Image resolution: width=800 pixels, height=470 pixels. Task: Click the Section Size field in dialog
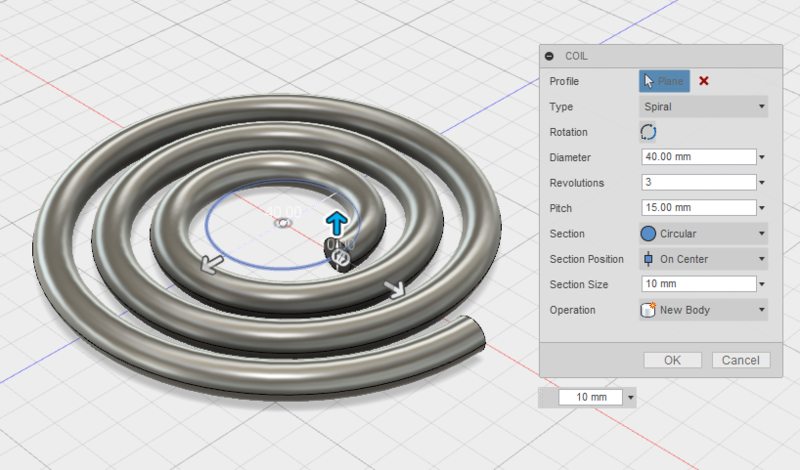(698, 284)
